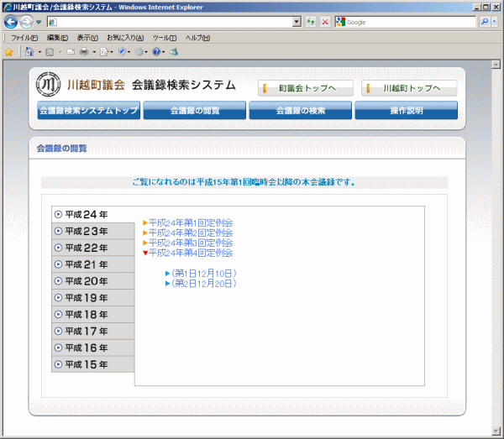Click the Safety shield icon
Viewport: 504px width, 439px height.
[x=122, y=52]
